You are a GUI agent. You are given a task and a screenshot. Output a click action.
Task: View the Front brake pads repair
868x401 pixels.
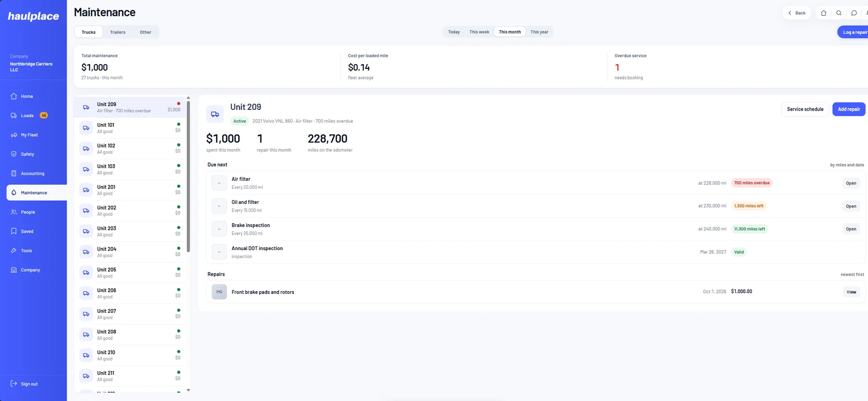click(851, 292)
